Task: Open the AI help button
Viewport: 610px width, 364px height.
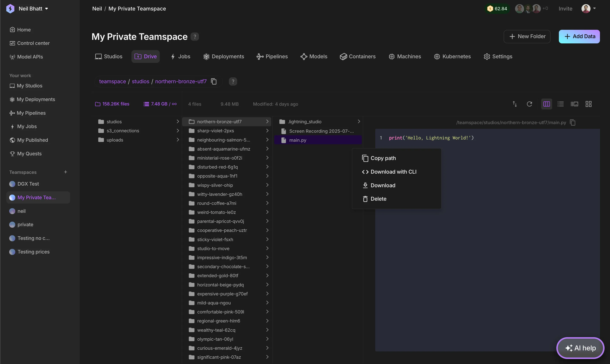Action: click(x=580, y=348)
